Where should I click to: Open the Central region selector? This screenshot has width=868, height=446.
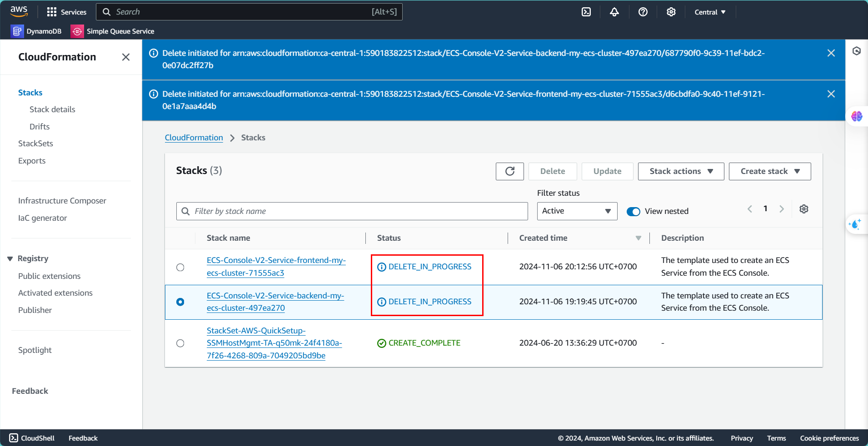coord(710,12)
